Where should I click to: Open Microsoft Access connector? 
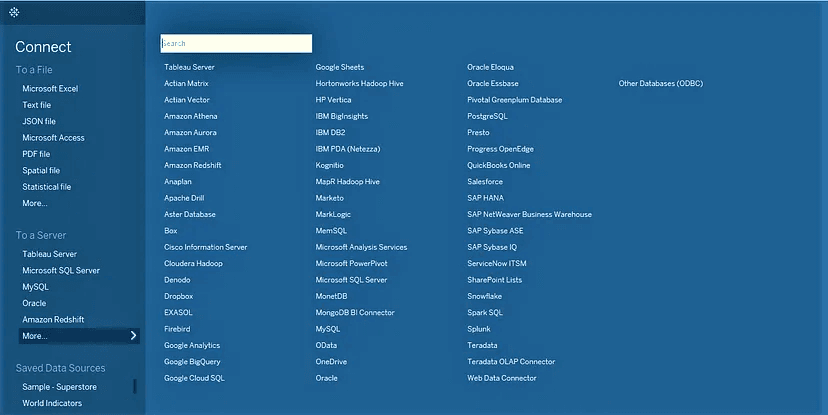pos(53,138)
